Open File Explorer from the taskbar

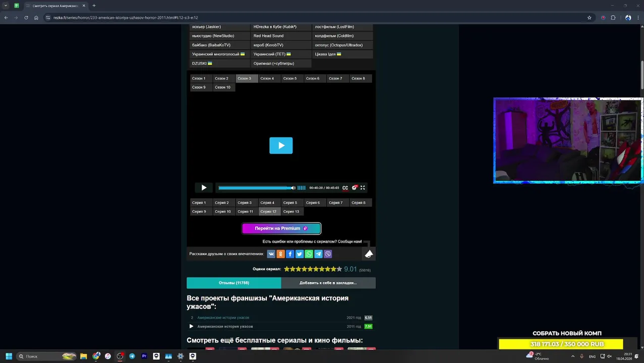click(x=84, y=356)
